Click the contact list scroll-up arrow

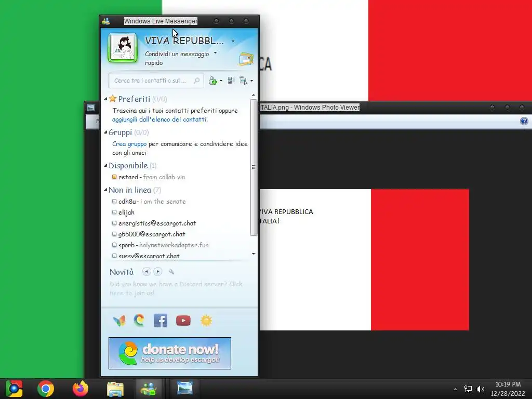tap(254, 96)
